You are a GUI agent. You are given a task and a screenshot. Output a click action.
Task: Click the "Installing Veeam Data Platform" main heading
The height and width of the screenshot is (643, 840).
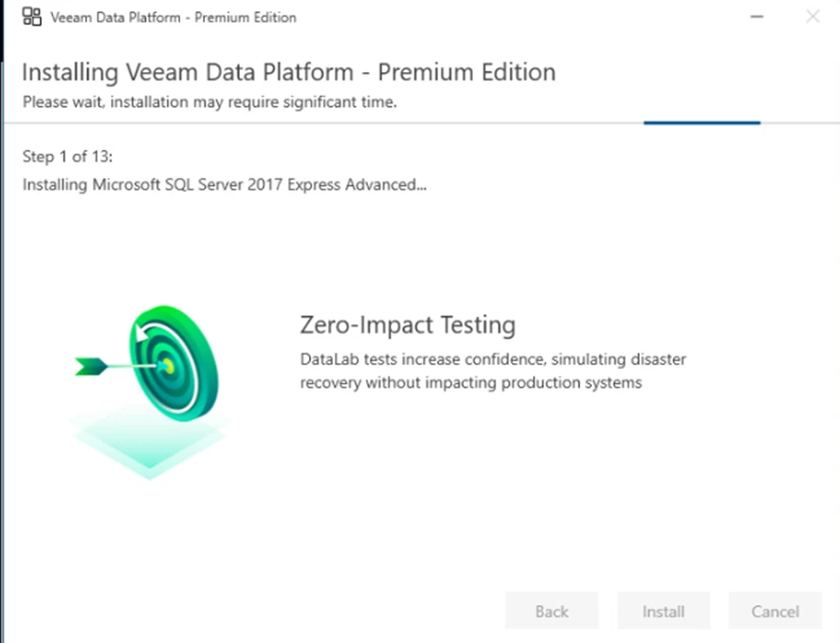tap(288, 72)
